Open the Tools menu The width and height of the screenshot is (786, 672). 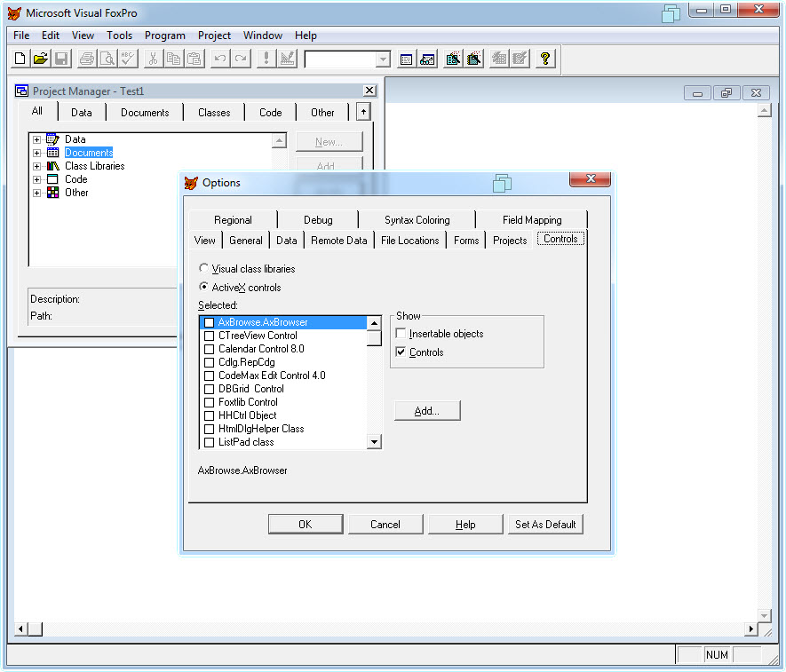coord(119,36)
